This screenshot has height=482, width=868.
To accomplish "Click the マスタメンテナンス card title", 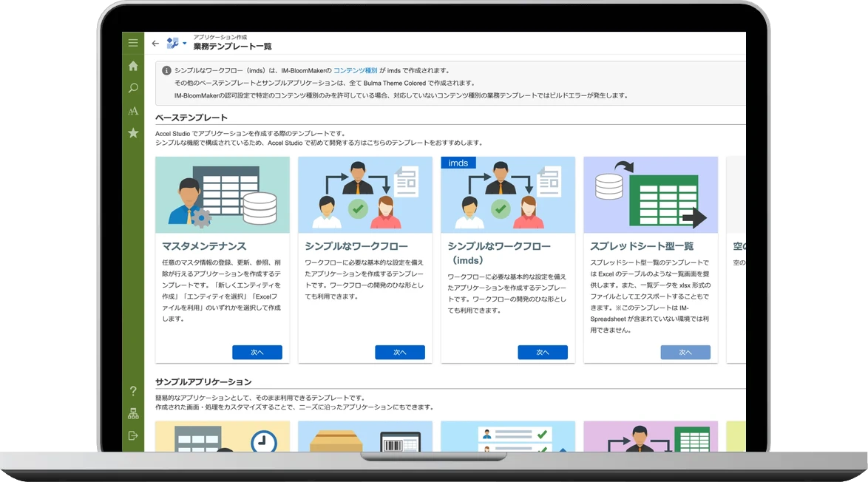I will (x=204, y=246).
